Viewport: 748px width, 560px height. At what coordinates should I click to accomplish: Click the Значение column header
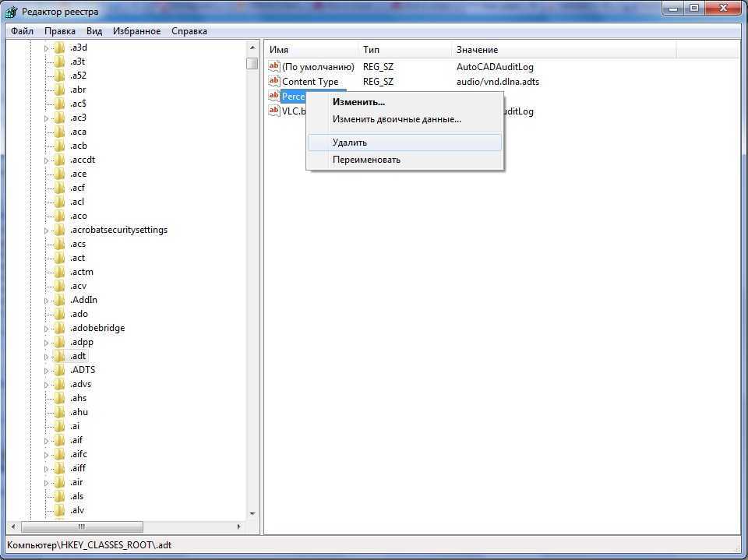pyautogui.click(x=564, y=50)
